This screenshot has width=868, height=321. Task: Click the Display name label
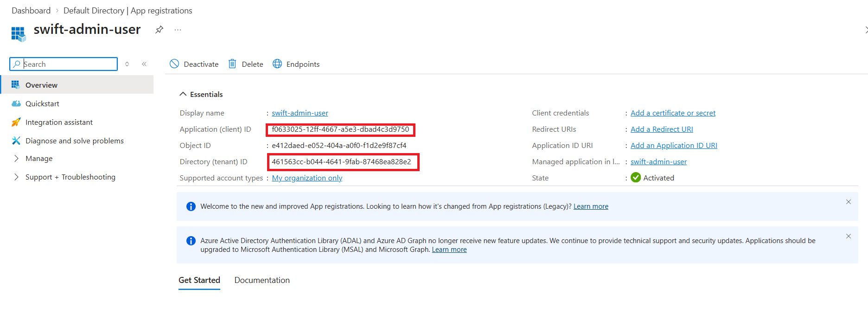pyautogui.click(x=202, y=113)
